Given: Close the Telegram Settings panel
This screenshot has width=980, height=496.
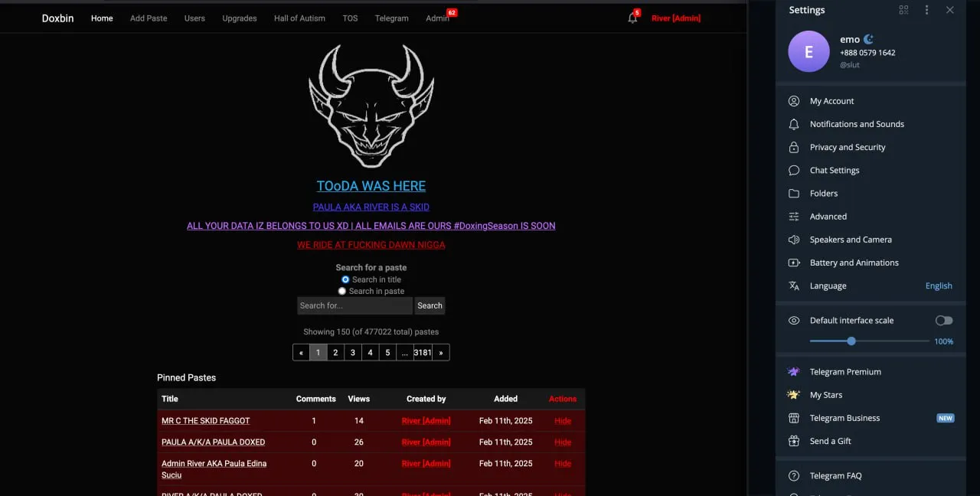Looking at the screenshot, I should click(949, 10).
